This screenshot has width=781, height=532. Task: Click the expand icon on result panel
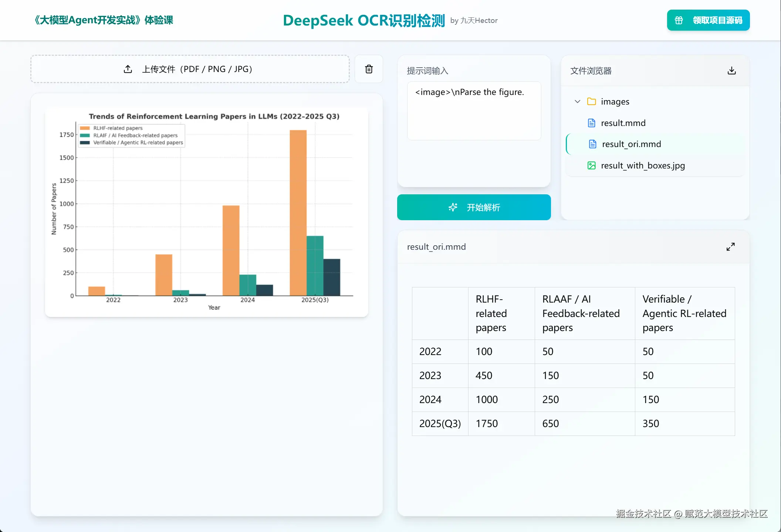[x=730, y=247]
